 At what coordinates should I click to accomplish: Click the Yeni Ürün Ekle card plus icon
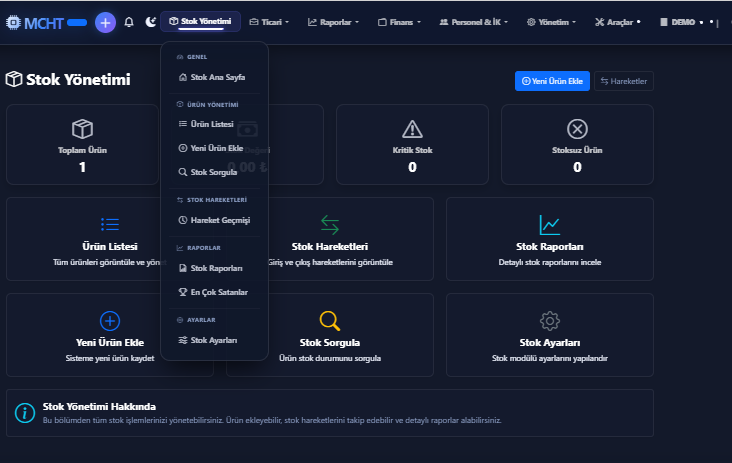[110, 321]
